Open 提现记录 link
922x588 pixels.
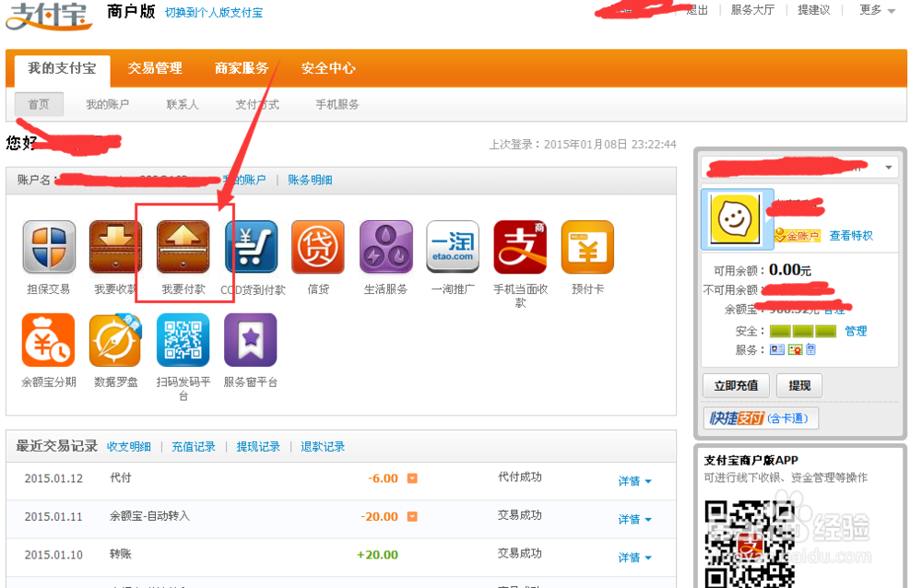coord(258,447)
